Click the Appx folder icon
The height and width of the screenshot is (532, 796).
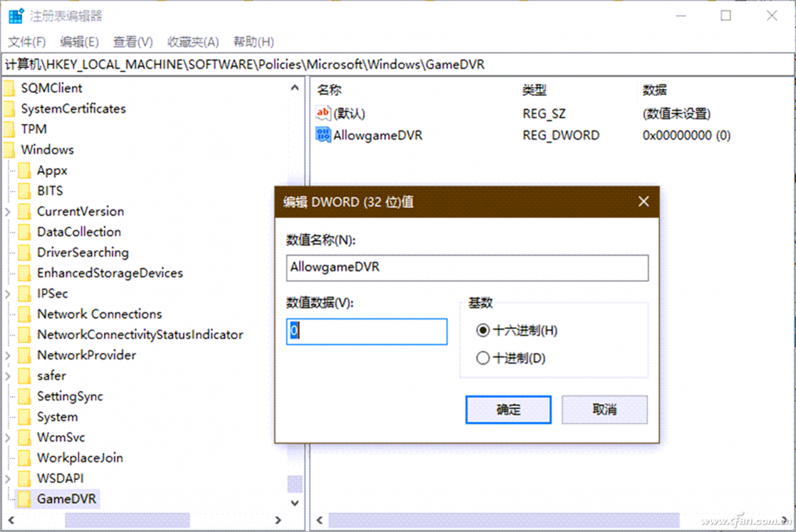pos(25,170)
